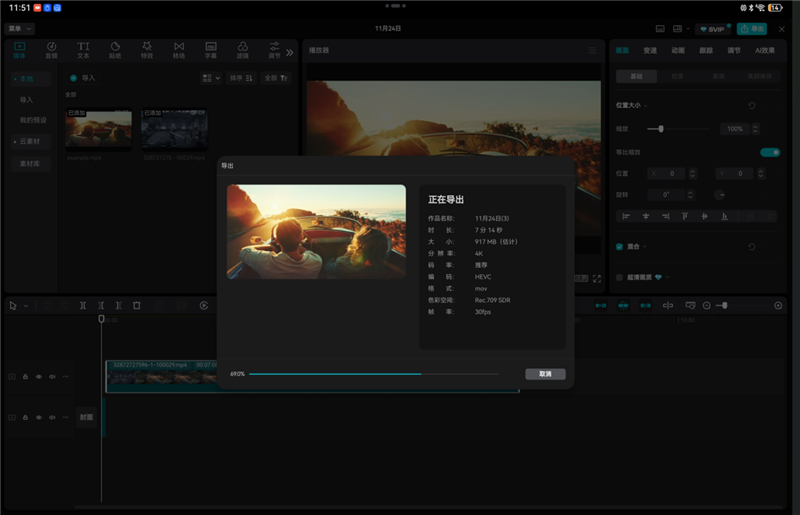Adjust the 缩放 scale slider handle
The width and height of the screenshot is (800, 515).
click(x=661, y=129)
